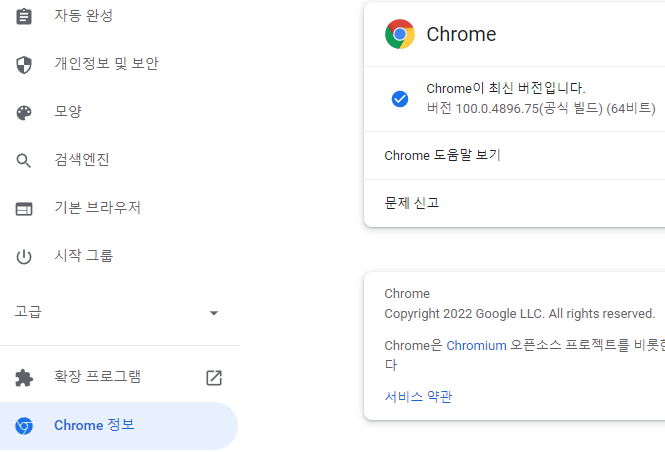Click the shield icon for 개인정보 및 보안
The width and height of the screenshot is (665, 452).
coord(24,64)
